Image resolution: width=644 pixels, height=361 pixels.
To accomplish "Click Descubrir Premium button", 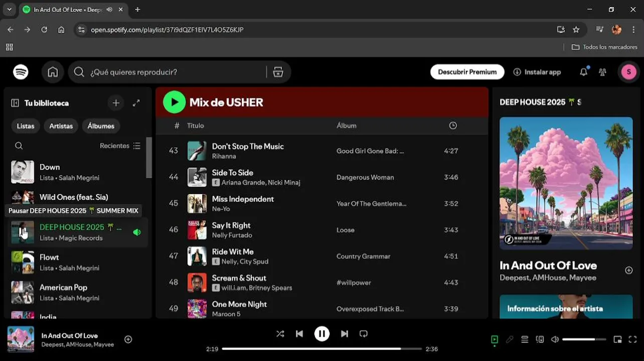I will pos(467,72).
